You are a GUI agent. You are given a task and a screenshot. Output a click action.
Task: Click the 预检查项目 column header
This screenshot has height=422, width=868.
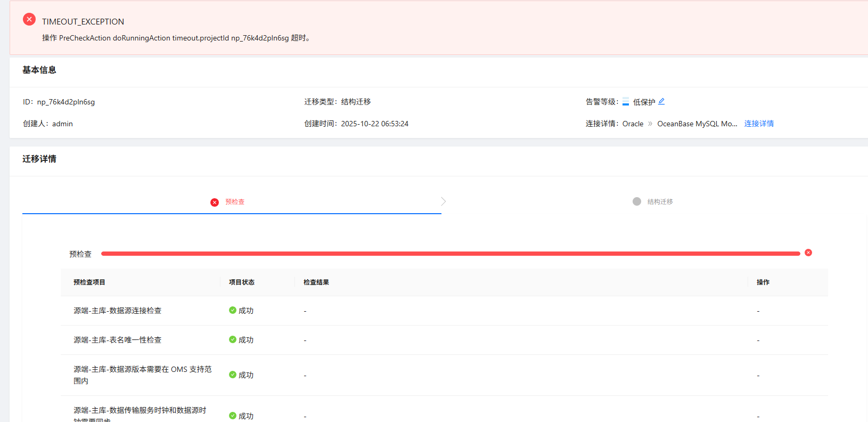pos(89,282)
